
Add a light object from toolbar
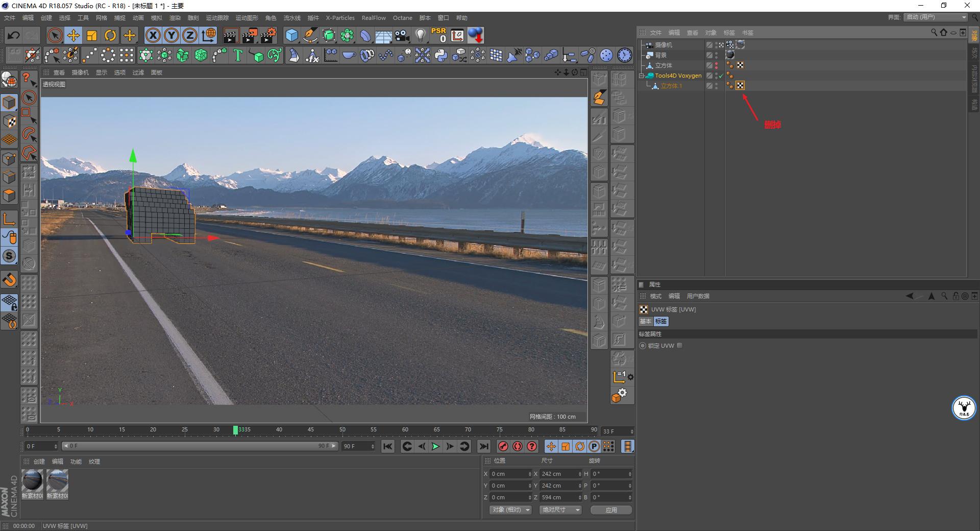tap(420, 35)
